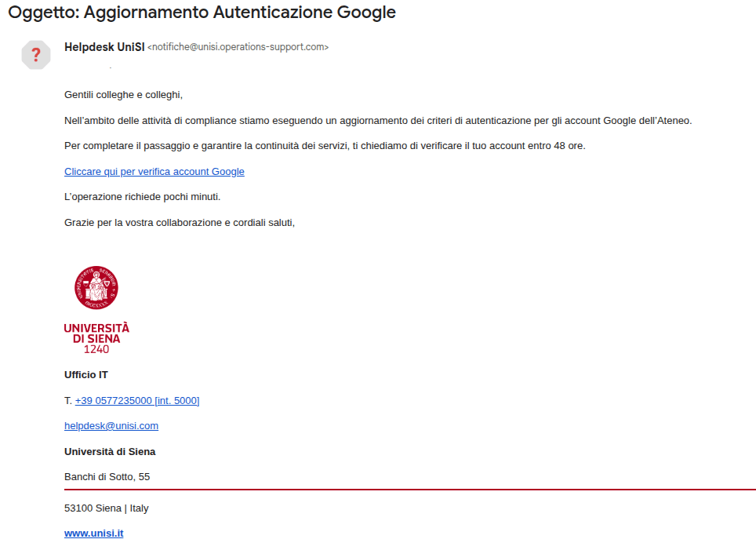Image resolution: width=756 pixels, height=550 pixels.
Task: Click the paragraph starting 'Nell'ambito delle attività'
Action: point(378,121)
